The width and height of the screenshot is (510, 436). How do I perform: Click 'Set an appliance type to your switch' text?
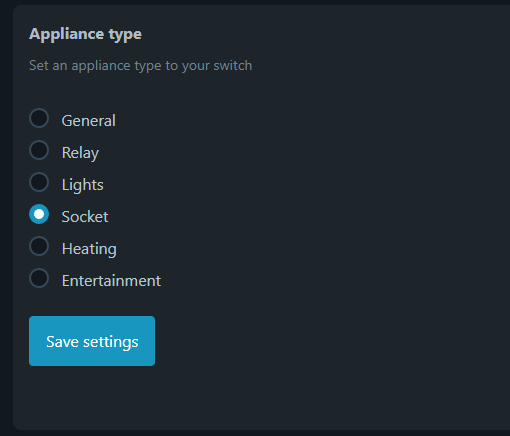pyautogui.click(x=140, y=66)
